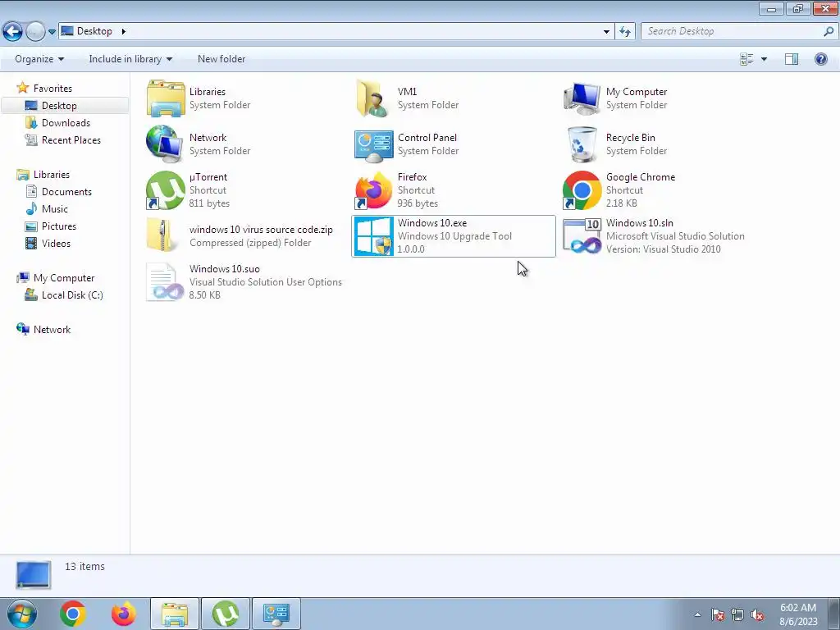Select the Google Chrome shortcut icon
Image resolution: width=840 pixels, height=630 pixels.
[x=582, y=190]
